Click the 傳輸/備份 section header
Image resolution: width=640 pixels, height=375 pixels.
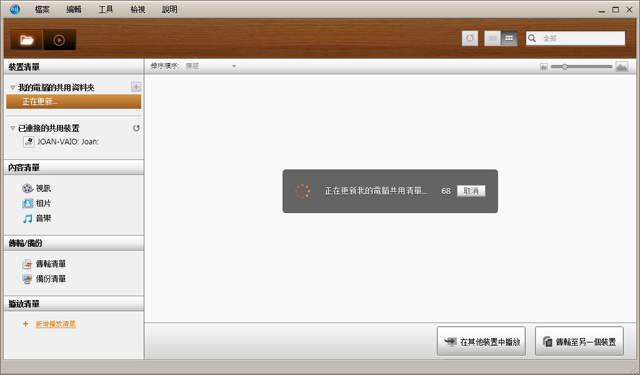click(73, 243)
